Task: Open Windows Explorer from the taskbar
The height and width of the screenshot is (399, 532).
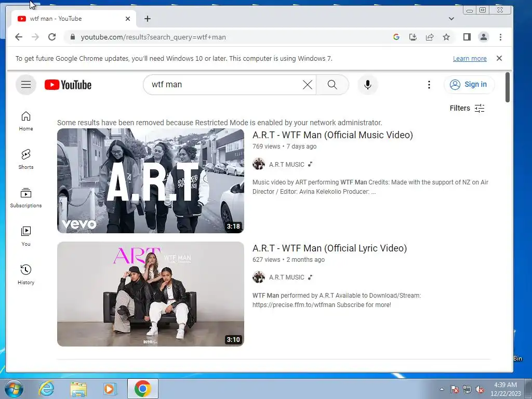Action: click(x=78, y=389)
